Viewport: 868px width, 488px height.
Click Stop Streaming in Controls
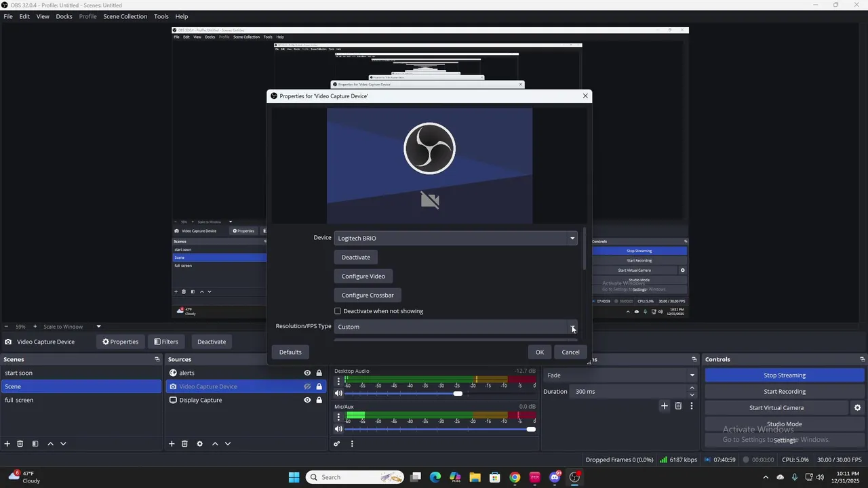click(785, 375)
